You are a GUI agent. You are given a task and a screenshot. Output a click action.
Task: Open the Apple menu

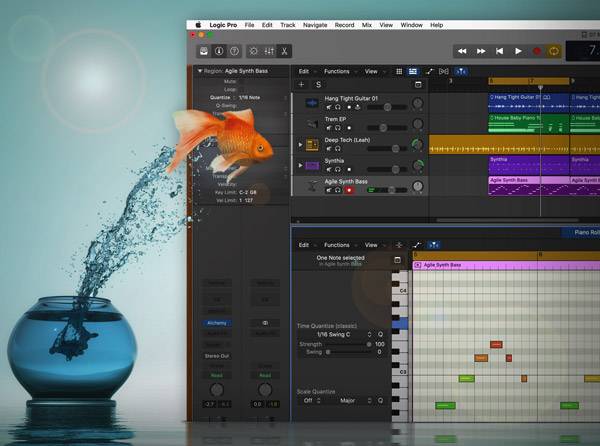tap(198, 25)
